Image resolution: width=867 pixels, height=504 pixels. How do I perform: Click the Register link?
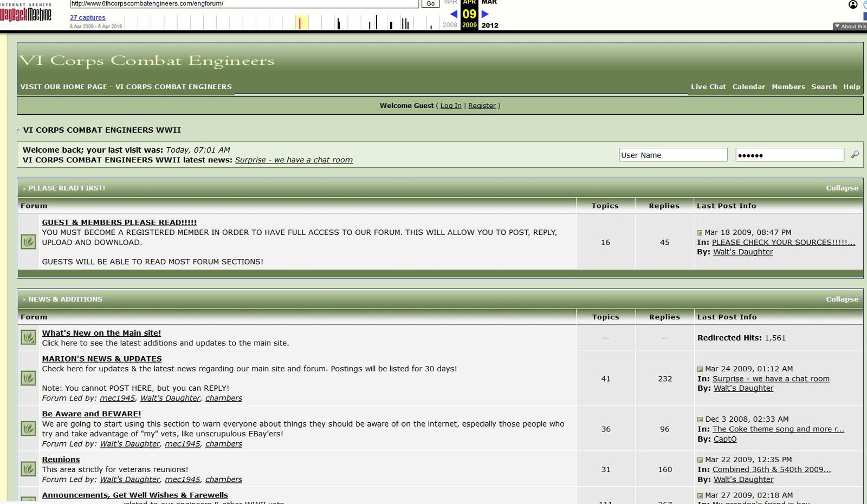point(482,106)
